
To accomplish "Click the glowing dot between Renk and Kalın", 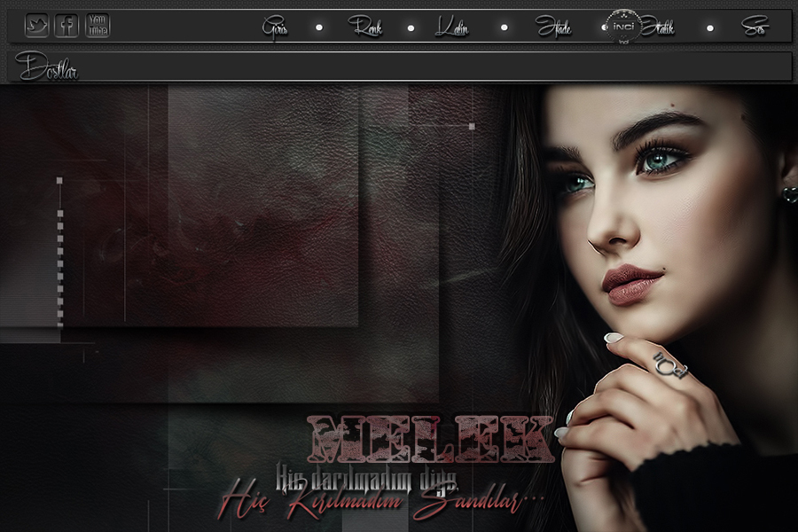I will pos(411,27).
